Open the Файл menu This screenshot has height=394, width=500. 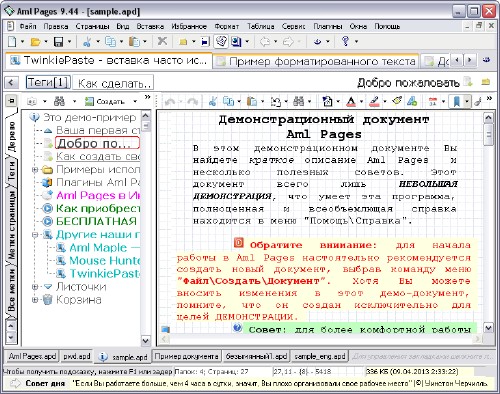pos(28,26)
